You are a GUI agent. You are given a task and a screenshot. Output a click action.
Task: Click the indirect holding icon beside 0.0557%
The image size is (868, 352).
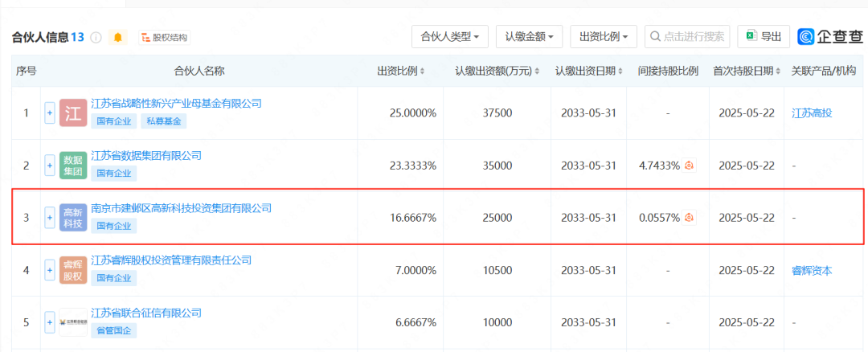click(689, 218)
